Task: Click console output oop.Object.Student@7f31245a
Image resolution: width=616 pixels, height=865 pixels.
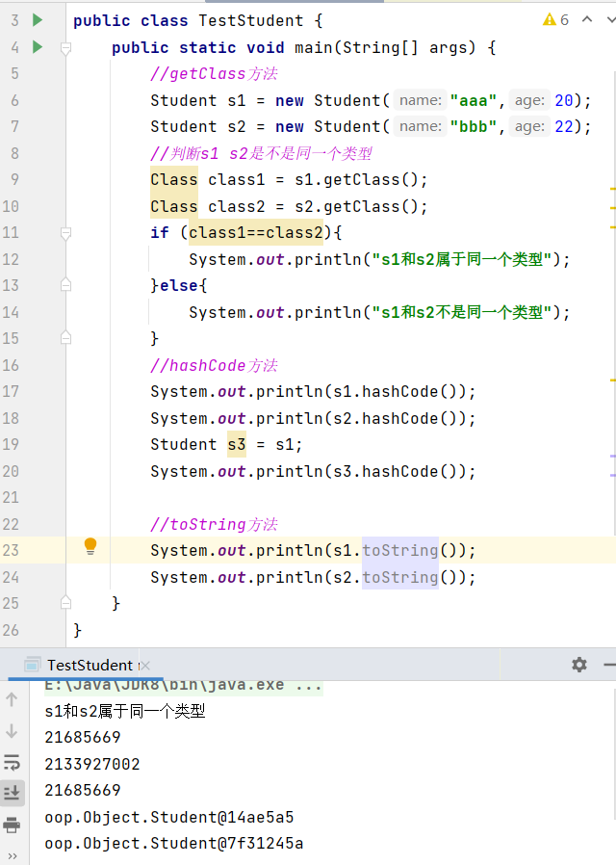Action: pyautogui.click(x=174, y=844)
